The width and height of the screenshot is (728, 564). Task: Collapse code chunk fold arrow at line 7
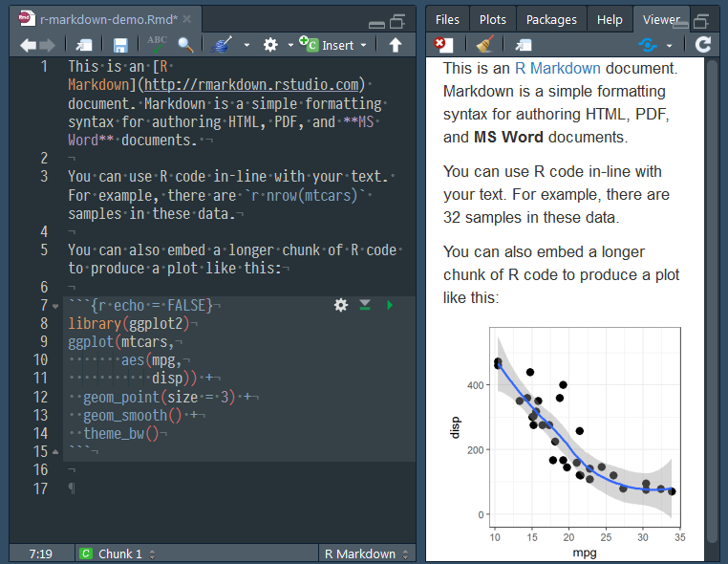click(54, 306)
